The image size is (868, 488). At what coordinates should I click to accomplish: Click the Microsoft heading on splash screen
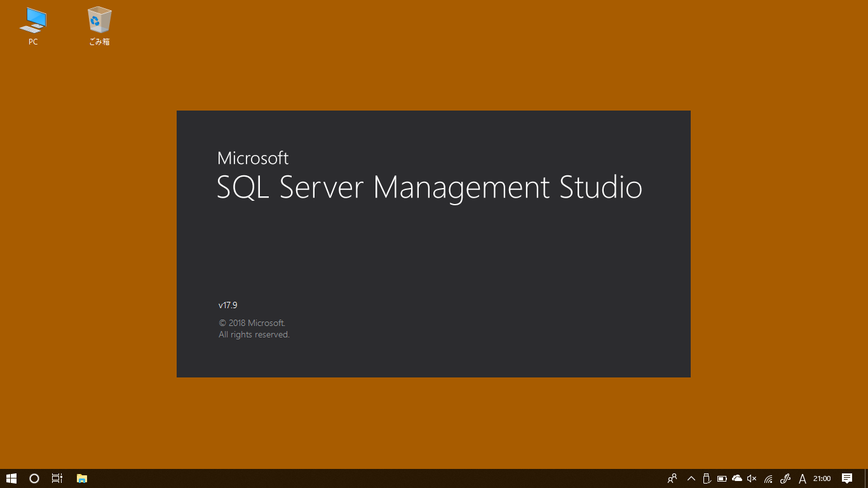click(253, 158)
